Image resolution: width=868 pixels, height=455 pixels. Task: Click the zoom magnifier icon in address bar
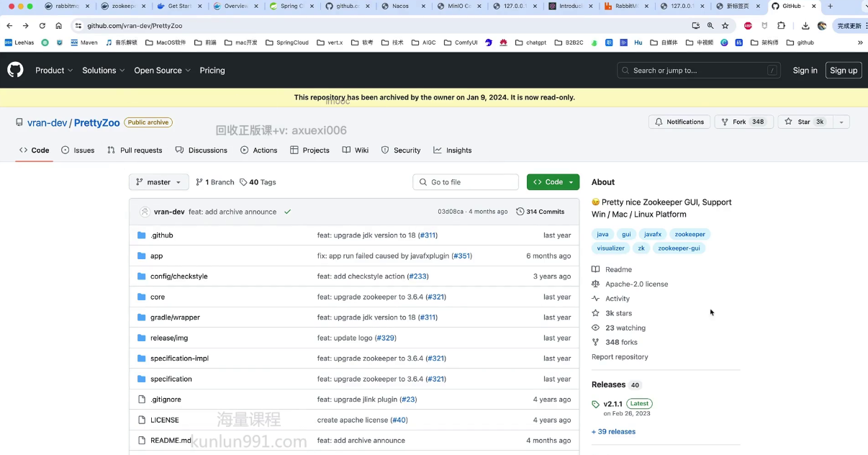point(710,25)
